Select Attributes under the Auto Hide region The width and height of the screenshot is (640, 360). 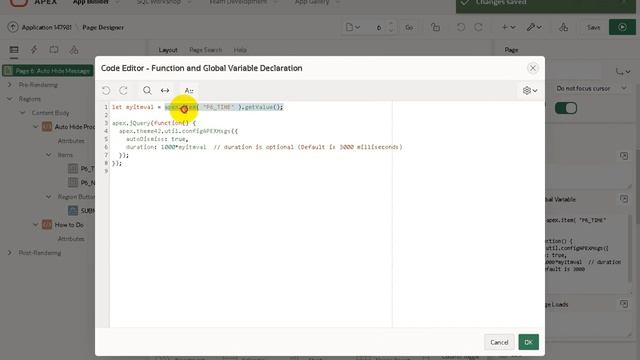coord(71,141)
